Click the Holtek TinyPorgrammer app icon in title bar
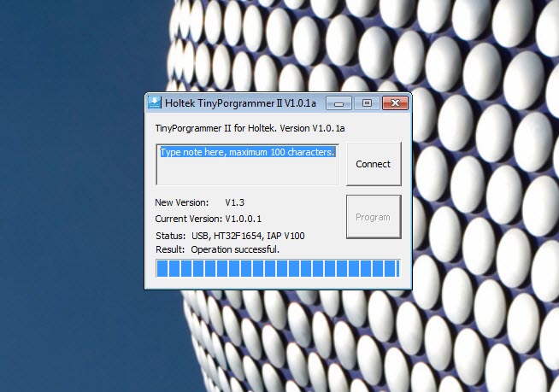This screenshot has height=392, width=559. tap(155, 102)
